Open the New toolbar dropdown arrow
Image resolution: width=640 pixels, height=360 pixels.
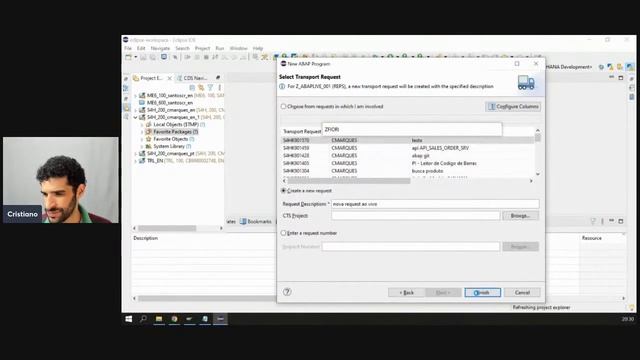[136, 58]
